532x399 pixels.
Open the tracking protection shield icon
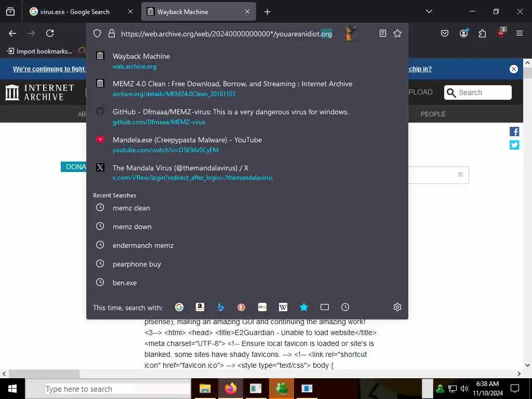pos(97,33)
